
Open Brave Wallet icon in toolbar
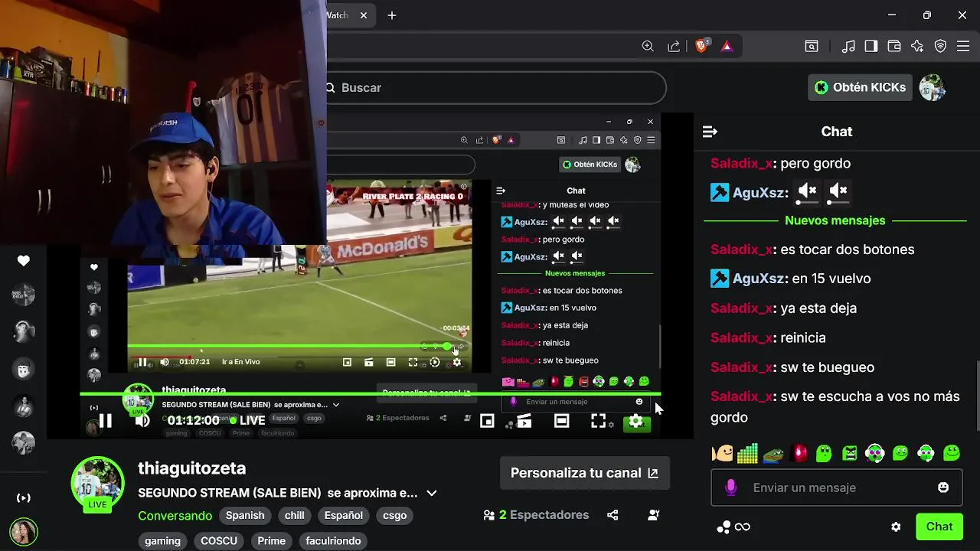coord(894,46)
